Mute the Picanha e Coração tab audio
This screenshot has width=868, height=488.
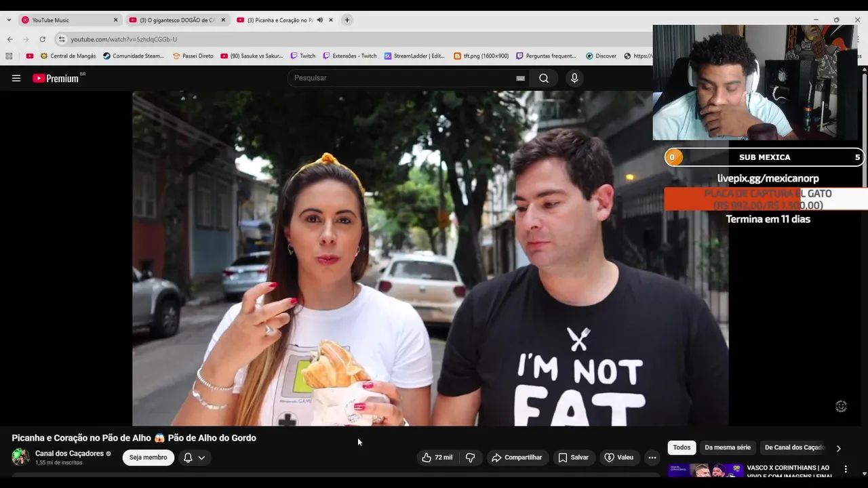tap(320, 20)
